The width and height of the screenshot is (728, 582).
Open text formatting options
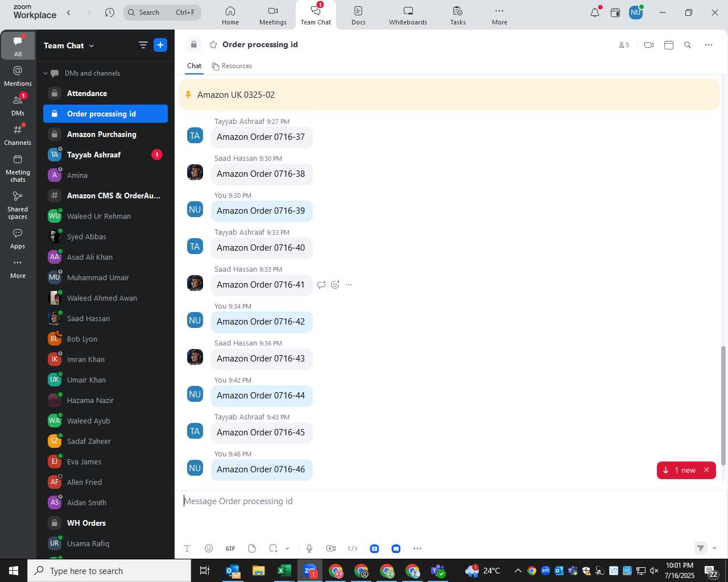pos(187,548)
